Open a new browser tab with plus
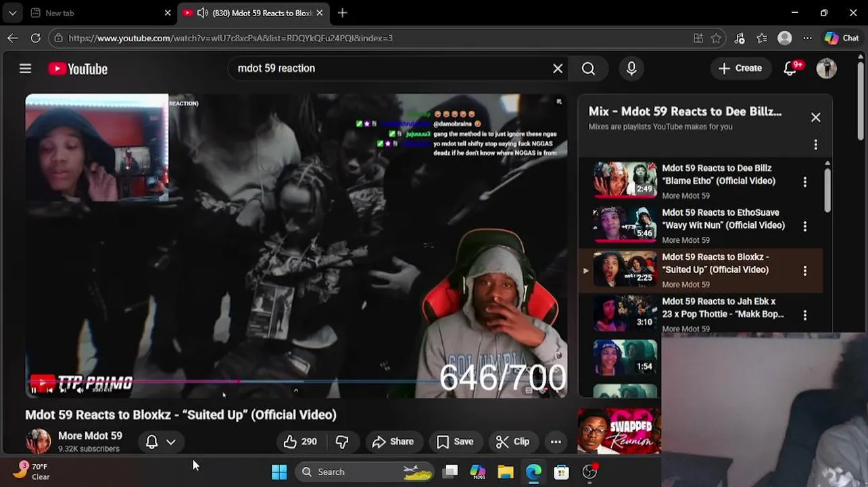868x487 pixels. point(342,13)
